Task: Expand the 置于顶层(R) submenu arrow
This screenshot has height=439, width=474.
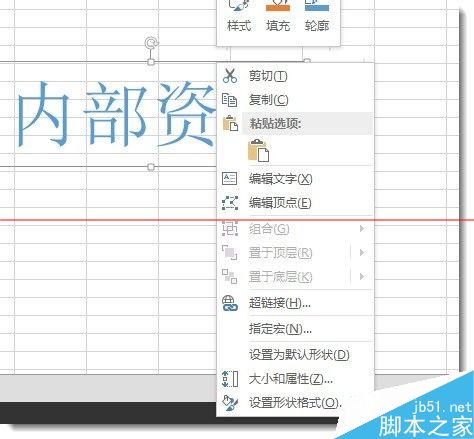Action: coord(362,253)
